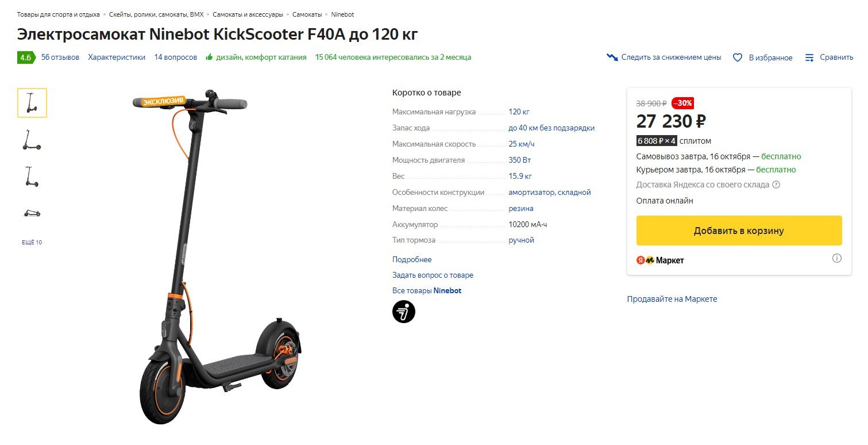The image size is (868, 445).
Task: Add scooter to cart with Добавить в корзину
Action: (739, 231)
